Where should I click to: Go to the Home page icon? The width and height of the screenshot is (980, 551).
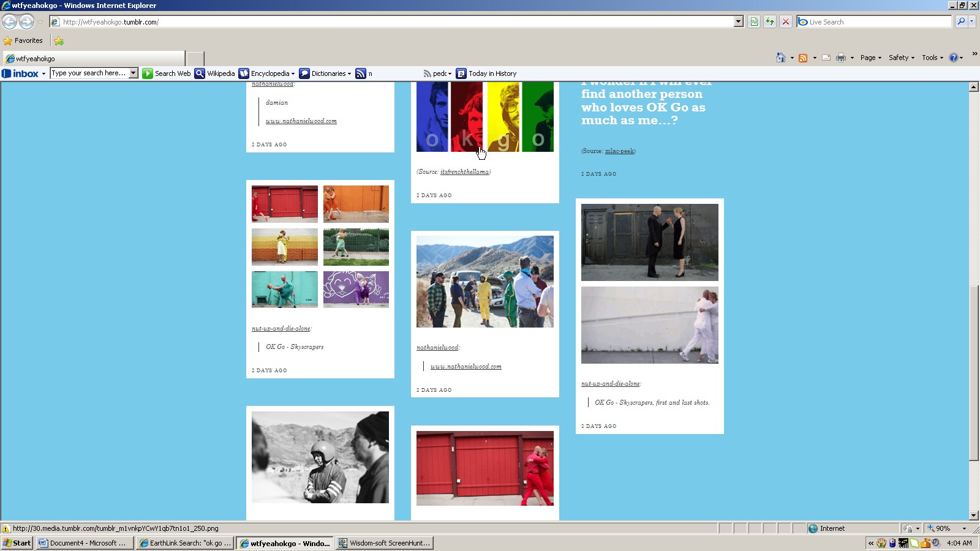pyautogui.click(x=780, y=58)
